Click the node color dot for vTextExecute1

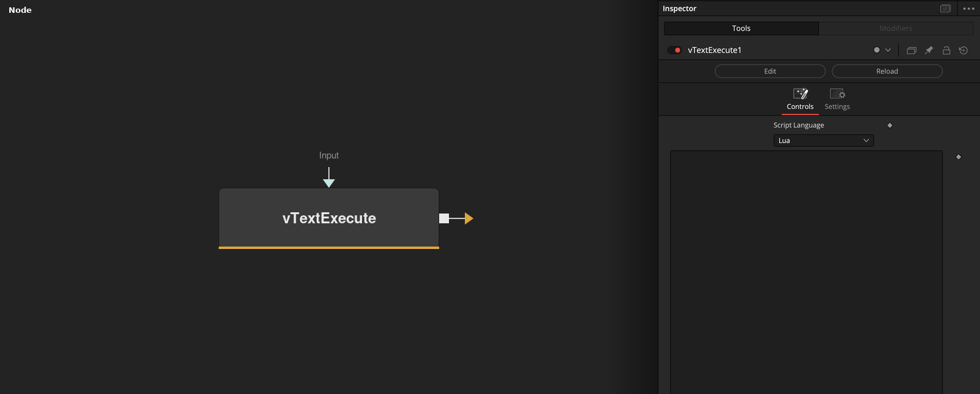(876, 50)
